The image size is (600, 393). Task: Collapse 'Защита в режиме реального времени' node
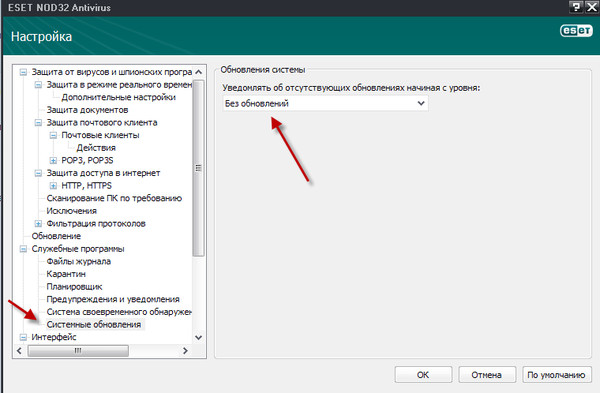(x=38, y=85)
